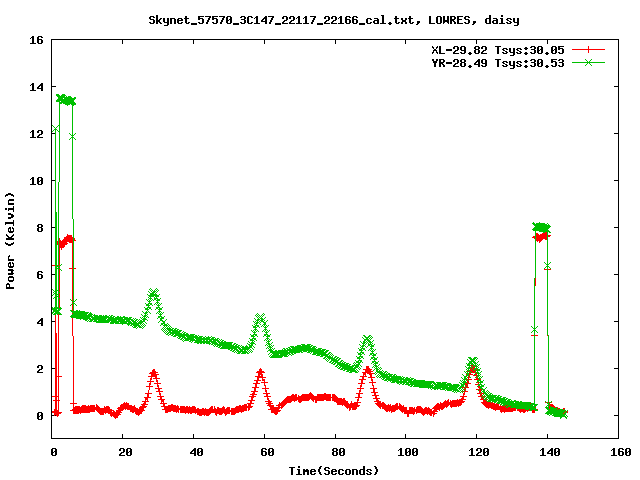Click the y-axis tick label 8
The image size is (640, 480).
click(40, 228)
